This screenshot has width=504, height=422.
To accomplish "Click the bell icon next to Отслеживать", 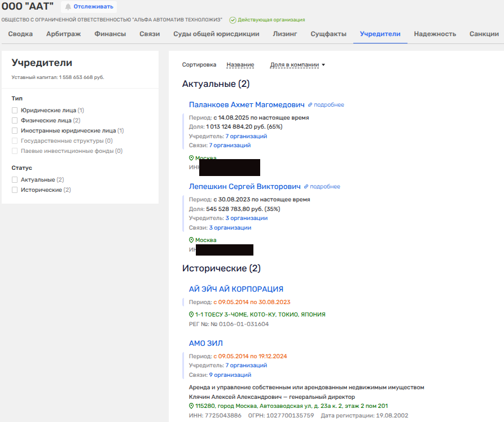I will tap(68, 7).
